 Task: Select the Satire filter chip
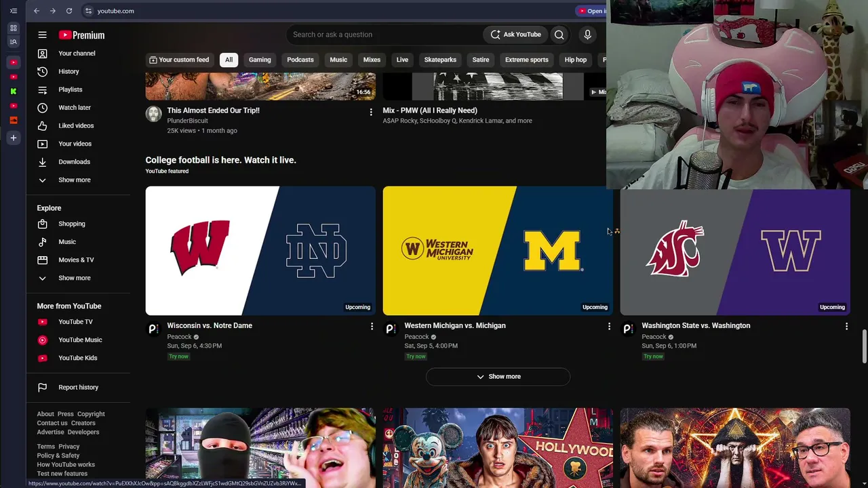coord(481,60)
